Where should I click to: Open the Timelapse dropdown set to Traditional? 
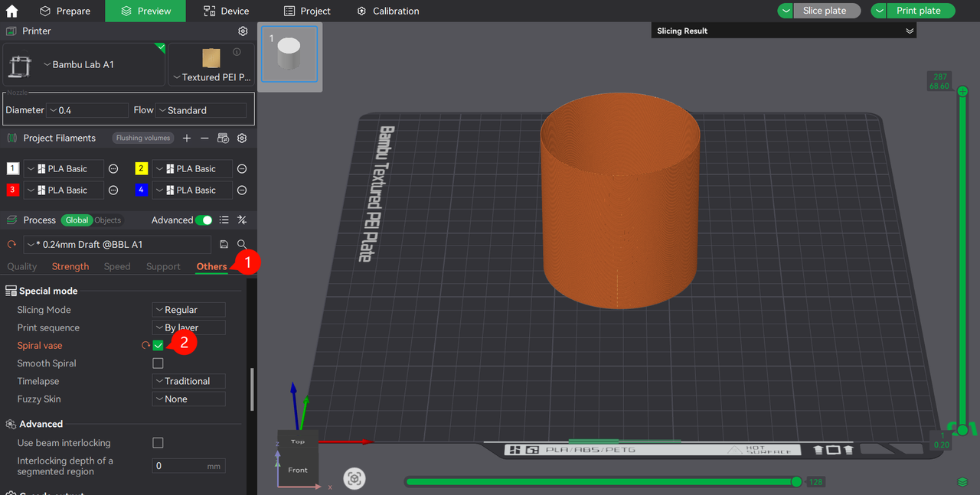pyautogui.click(x=188, y=381)
